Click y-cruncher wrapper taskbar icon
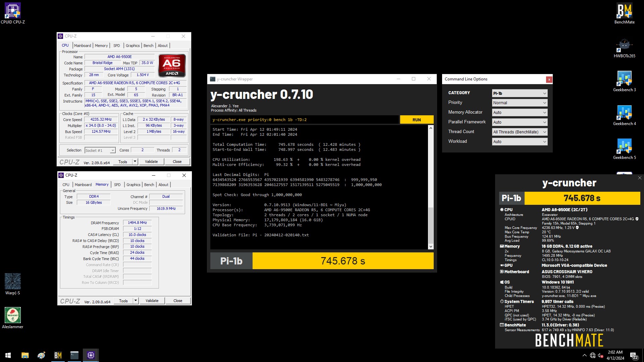Screen dimensions: 644x362 click(74, 355)
